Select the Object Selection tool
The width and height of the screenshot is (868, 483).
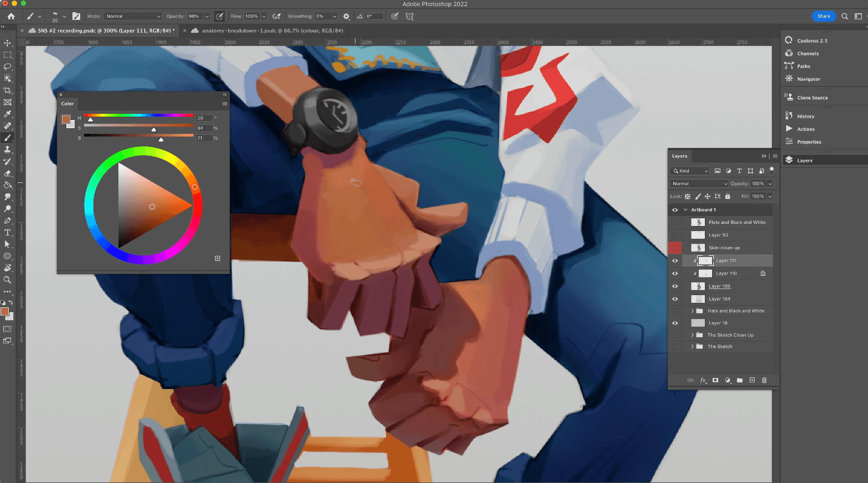(8, 78)
